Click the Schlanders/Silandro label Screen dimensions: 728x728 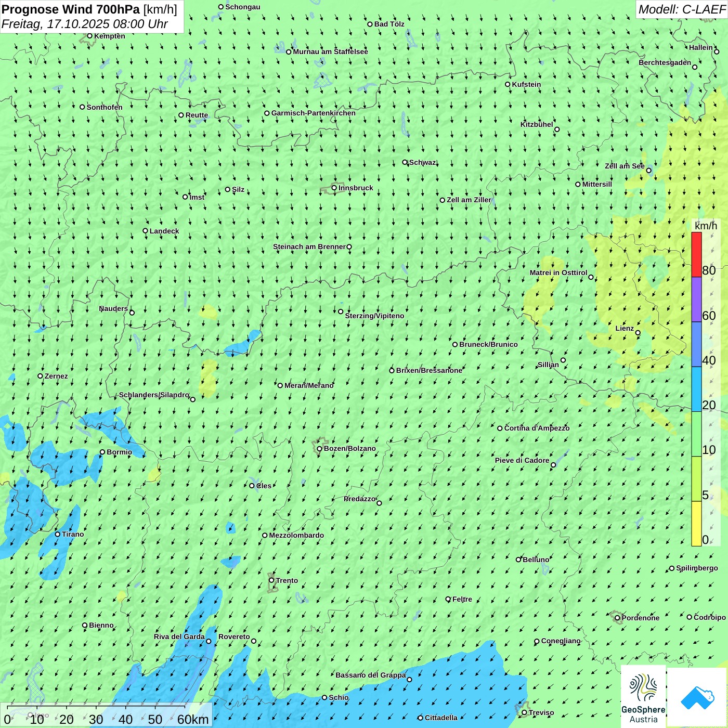154,395
